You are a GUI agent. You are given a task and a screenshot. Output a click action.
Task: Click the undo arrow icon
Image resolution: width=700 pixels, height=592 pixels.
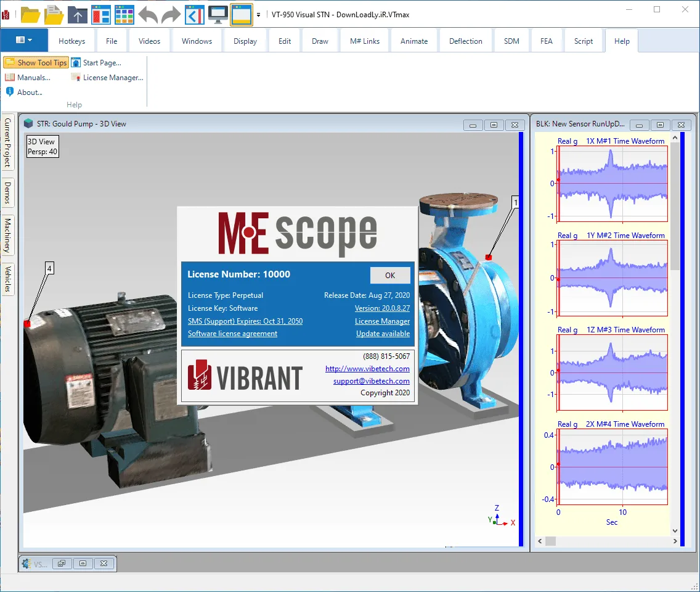click(148, 15)
